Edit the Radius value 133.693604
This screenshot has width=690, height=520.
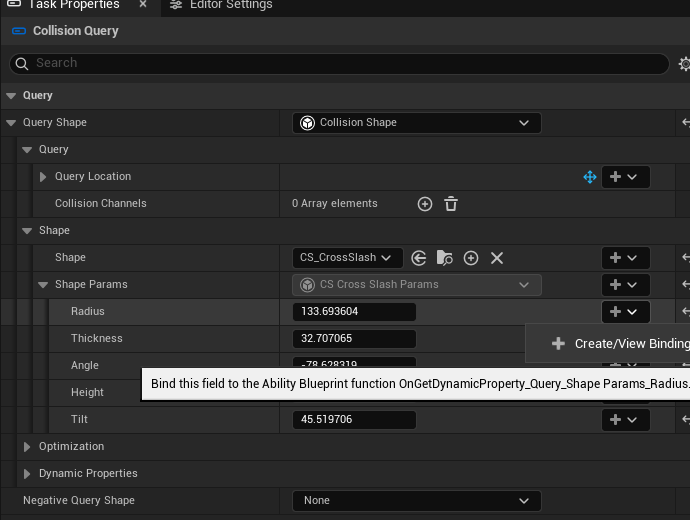[354, 311]
